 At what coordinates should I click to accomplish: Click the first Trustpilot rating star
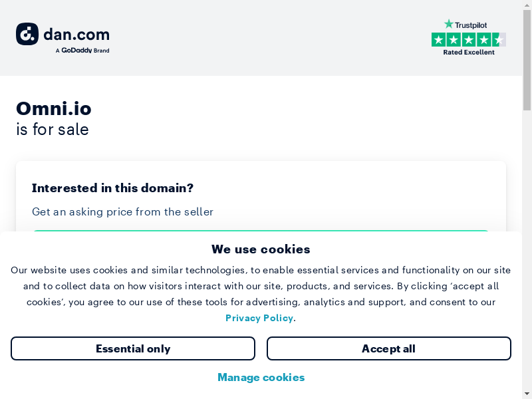[438, 40]
